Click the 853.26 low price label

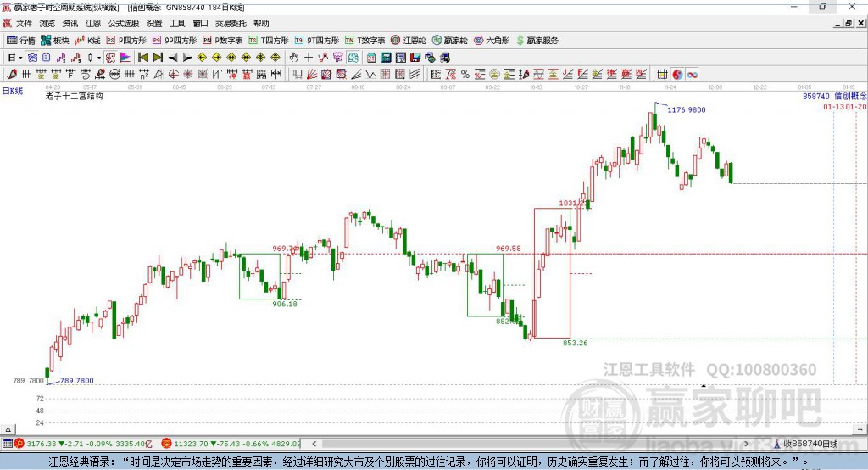pos(576,343)
